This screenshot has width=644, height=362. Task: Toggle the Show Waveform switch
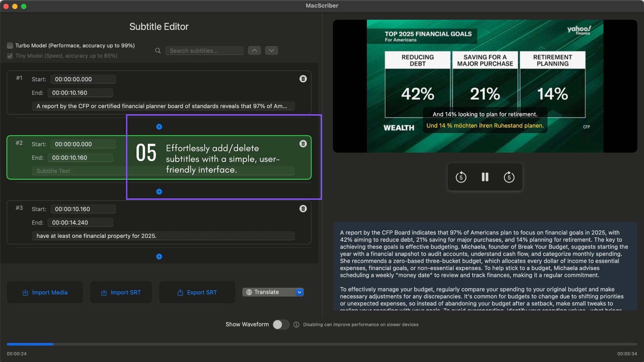pos(281,324)
